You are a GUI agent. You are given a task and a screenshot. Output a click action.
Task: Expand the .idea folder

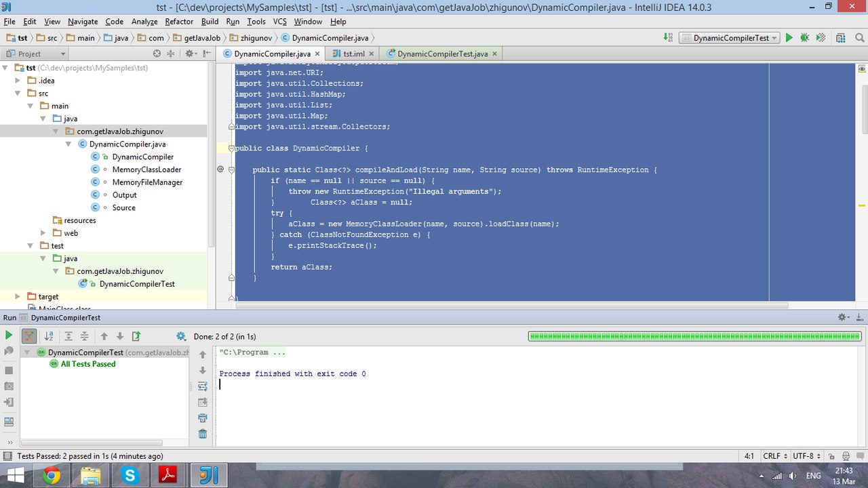pos(18,81)
